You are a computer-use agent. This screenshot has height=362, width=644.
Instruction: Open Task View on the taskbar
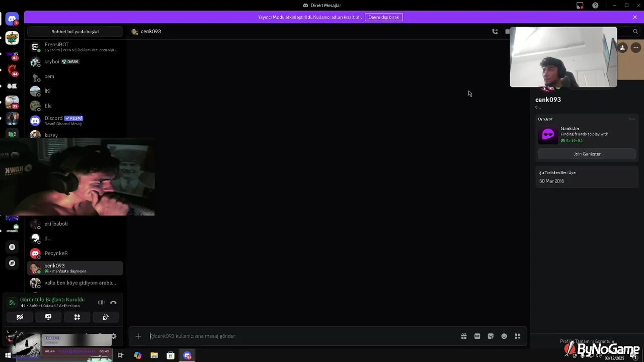(x=121, y=355)
